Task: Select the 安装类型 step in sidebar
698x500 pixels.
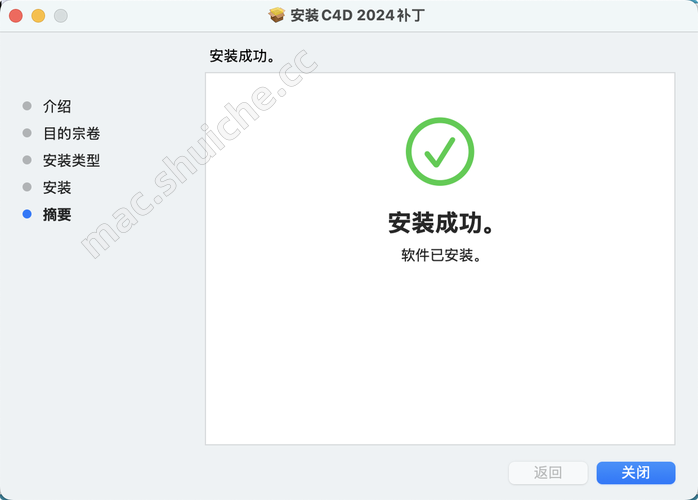Action: click(72, 161)
